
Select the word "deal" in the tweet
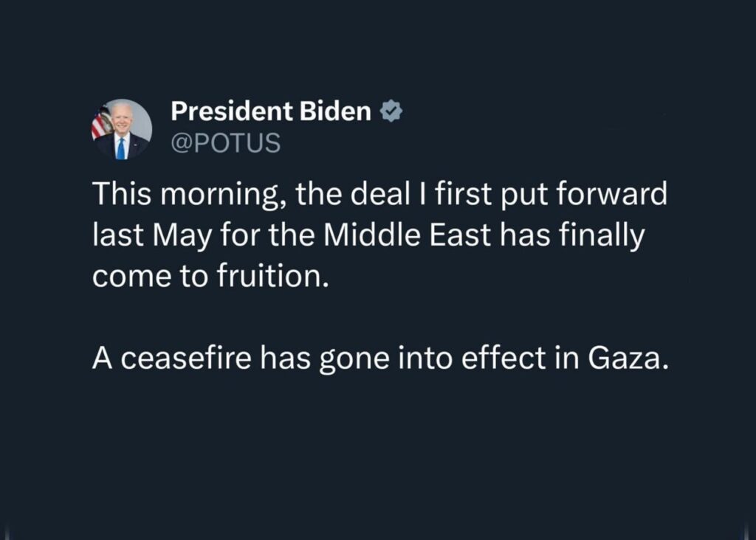click(x=380, y=194)
